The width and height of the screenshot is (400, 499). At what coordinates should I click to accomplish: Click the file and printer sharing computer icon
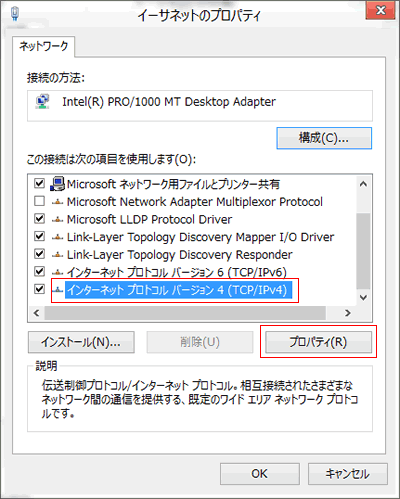[57, 184]
